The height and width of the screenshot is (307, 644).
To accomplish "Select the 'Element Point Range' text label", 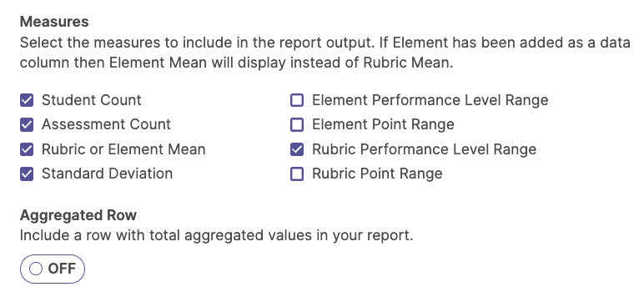I will [x=383, y=124].
